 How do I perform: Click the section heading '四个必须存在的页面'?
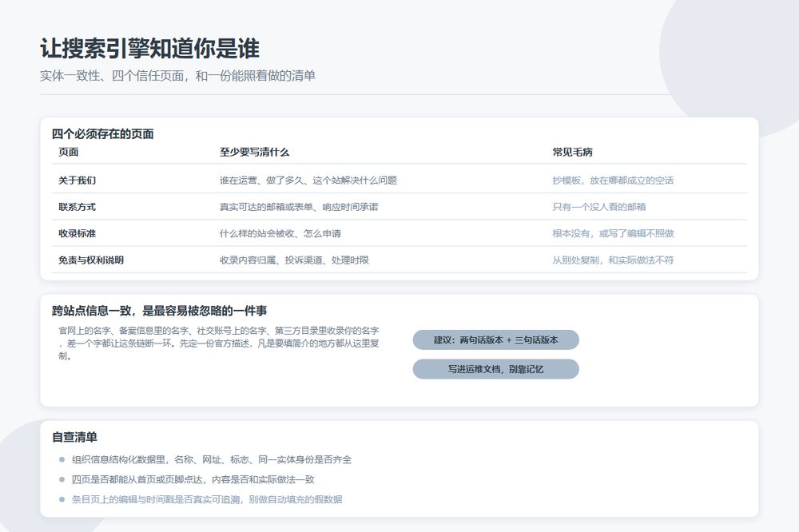(x=103, y=134)
